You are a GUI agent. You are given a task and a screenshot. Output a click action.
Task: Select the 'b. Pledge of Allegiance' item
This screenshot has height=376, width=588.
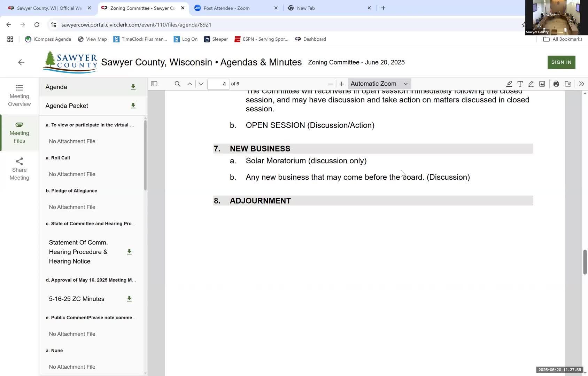pos(71,191)
